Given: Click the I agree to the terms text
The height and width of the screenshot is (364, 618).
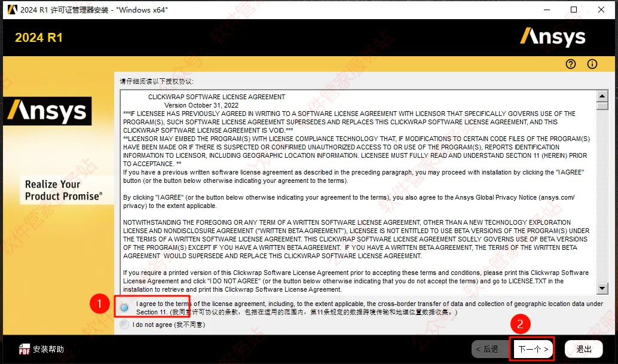Looking at the screenshot, I should [370, 308].
